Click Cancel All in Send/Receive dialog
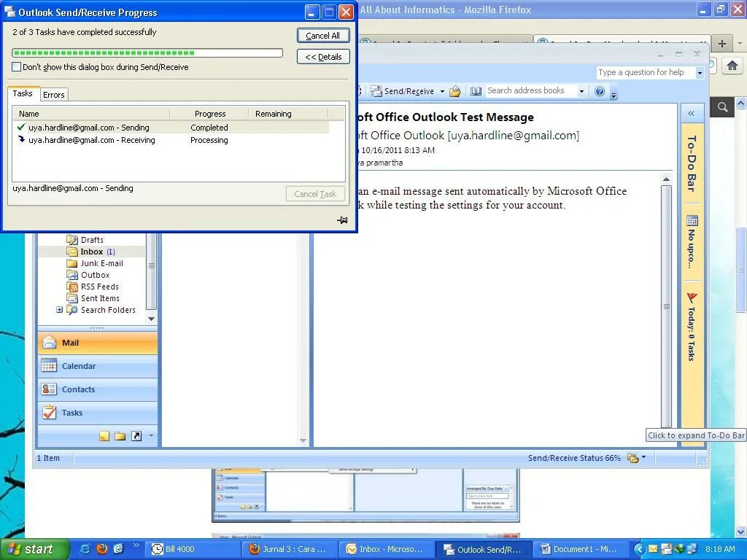The image size is (747, 560). pyautogui.click(x=323, y=36)
